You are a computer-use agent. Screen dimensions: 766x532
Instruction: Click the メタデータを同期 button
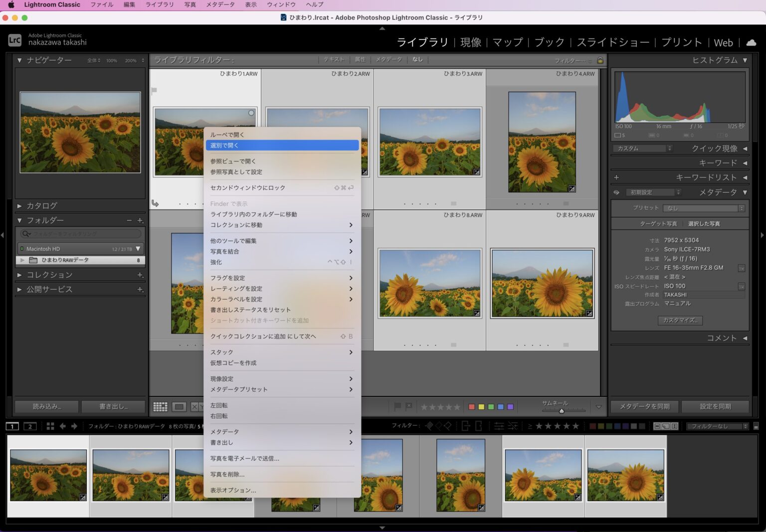[x=644, y=406]
